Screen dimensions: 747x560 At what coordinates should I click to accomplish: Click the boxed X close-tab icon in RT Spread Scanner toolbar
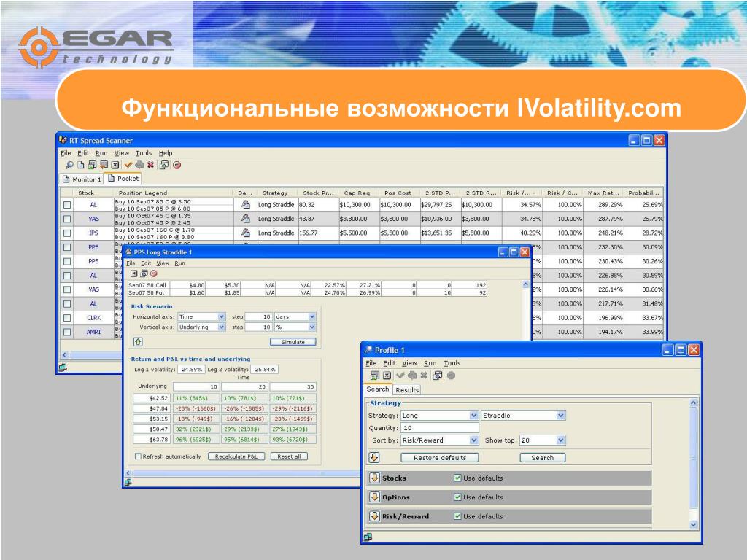tap(115, 165)
